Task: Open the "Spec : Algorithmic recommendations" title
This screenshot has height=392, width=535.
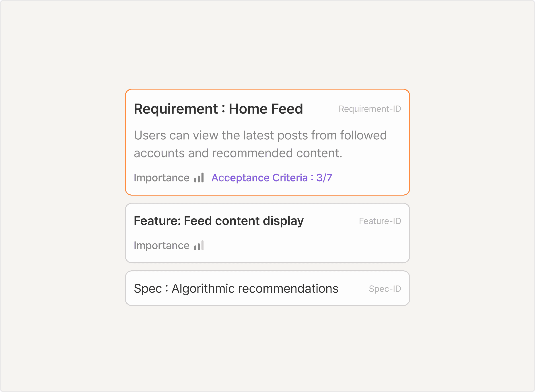Action: click(x=236, y=288)
